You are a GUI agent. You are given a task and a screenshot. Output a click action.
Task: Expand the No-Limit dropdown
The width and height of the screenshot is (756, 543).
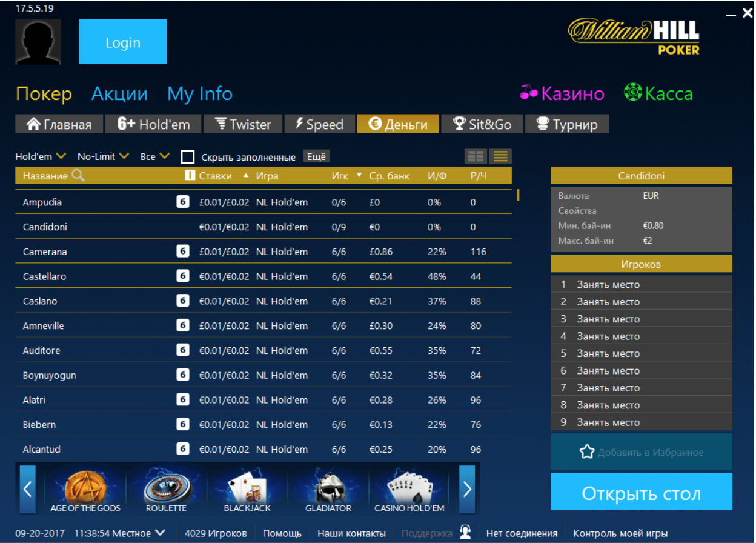click(102, 156)
